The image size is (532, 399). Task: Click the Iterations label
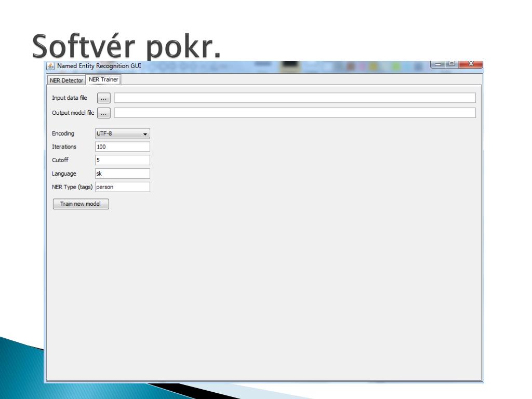click(64, 147)
